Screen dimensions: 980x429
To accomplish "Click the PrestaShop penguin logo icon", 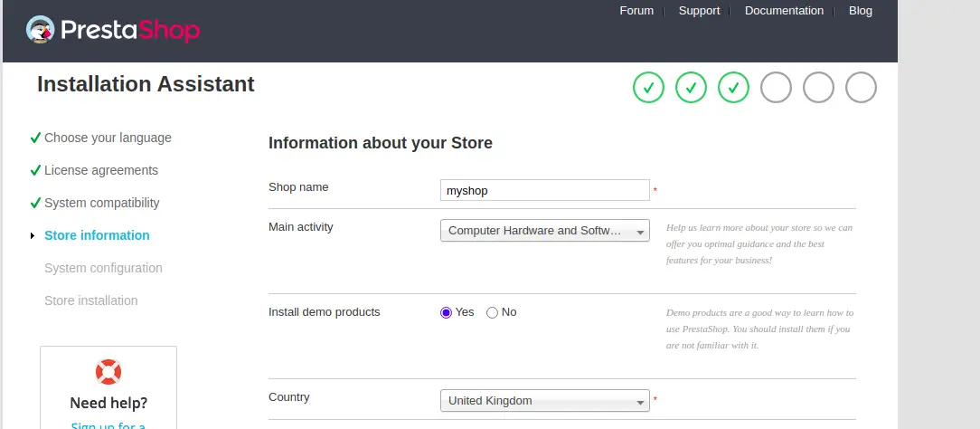I will 40,29.
